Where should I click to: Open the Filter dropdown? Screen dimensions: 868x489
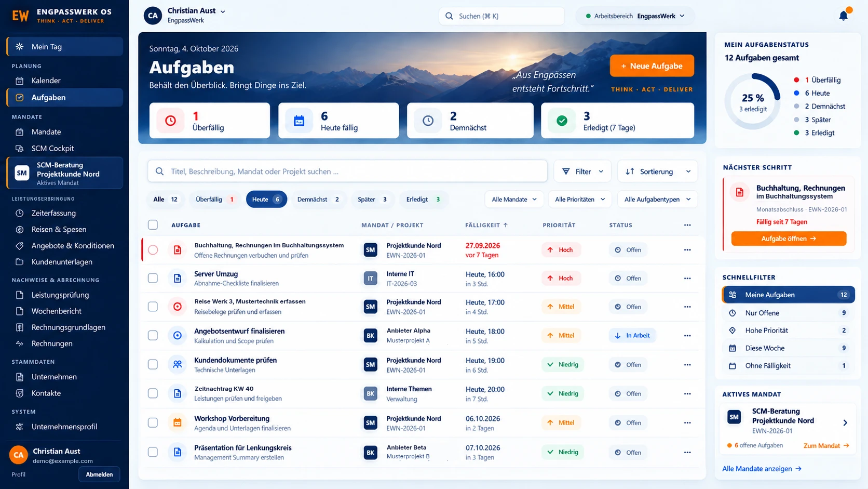583,171
